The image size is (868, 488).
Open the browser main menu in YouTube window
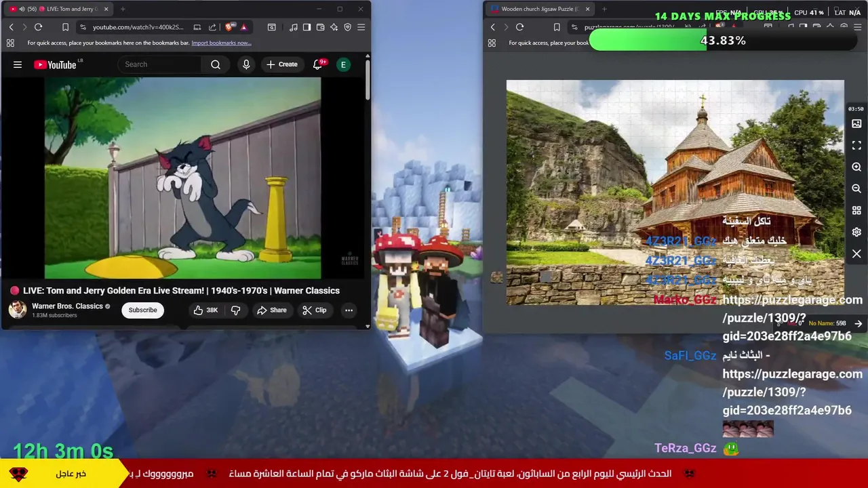361,27
